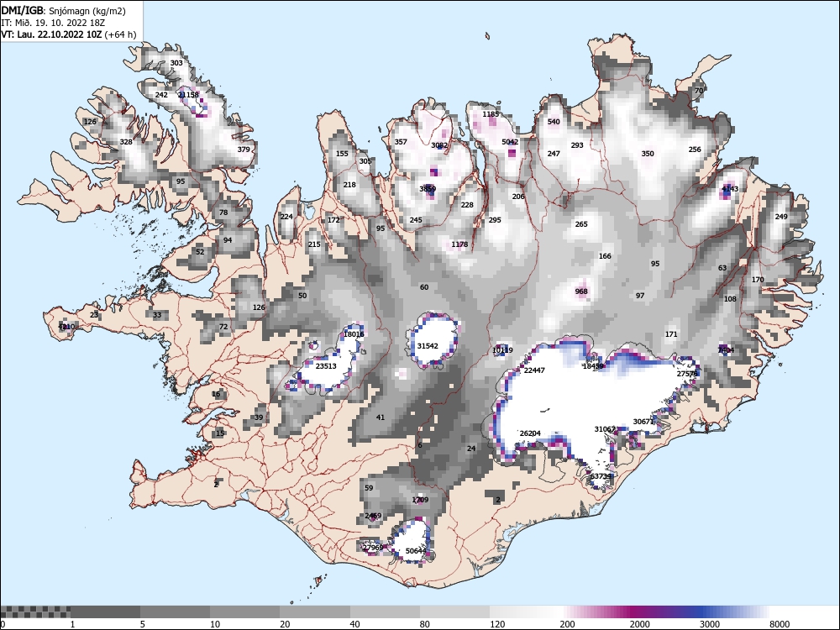Viewport: 840px width, 630px height.
Task: Click the snow value '18459'
Action: coord(593,366)
